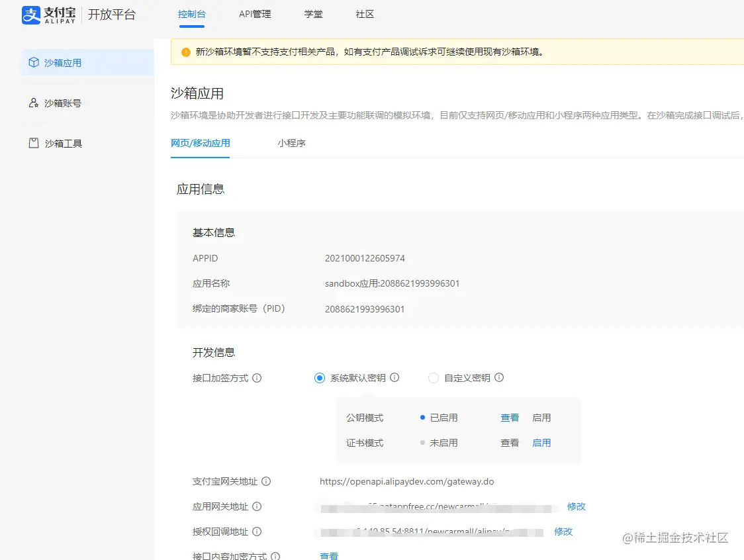Click the 公钥模式 label
The image size is (744, 560).
tap(365, 418)
